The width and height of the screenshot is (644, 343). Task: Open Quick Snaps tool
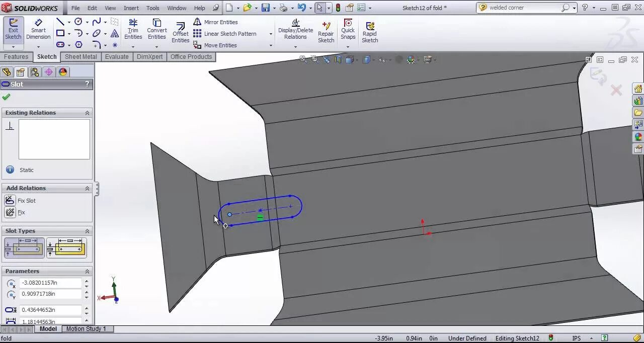[348, 29]
